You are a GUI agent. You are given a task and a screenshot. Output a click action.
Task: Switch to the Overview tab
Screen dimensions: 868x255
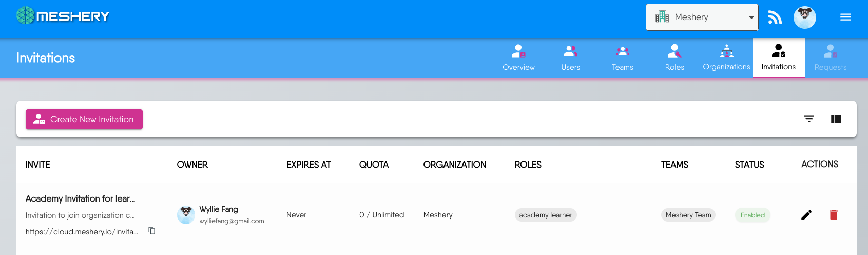pos(518,58)
